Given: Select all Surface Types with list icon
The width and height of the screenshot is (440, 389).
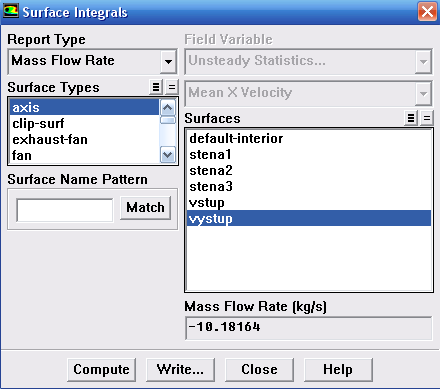Looking at the screenshot, I should coord(156,87).
